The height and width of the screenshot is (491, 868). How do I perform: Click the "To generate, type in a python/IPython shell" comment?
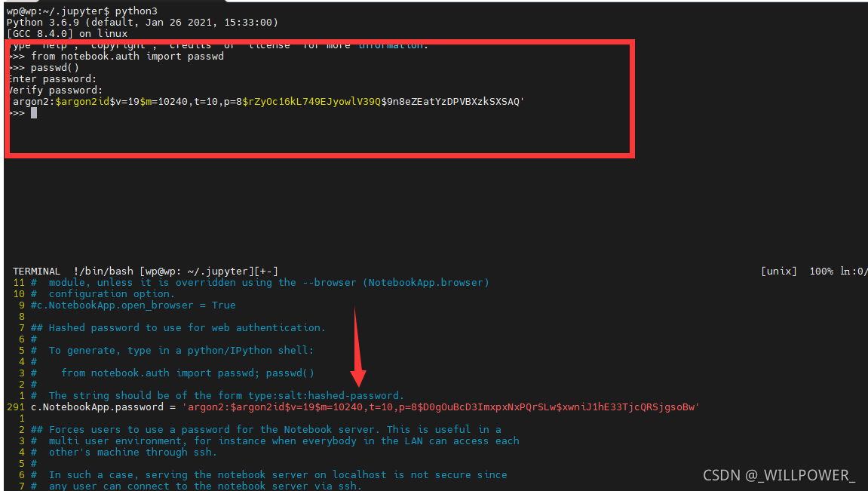point(173,351)
